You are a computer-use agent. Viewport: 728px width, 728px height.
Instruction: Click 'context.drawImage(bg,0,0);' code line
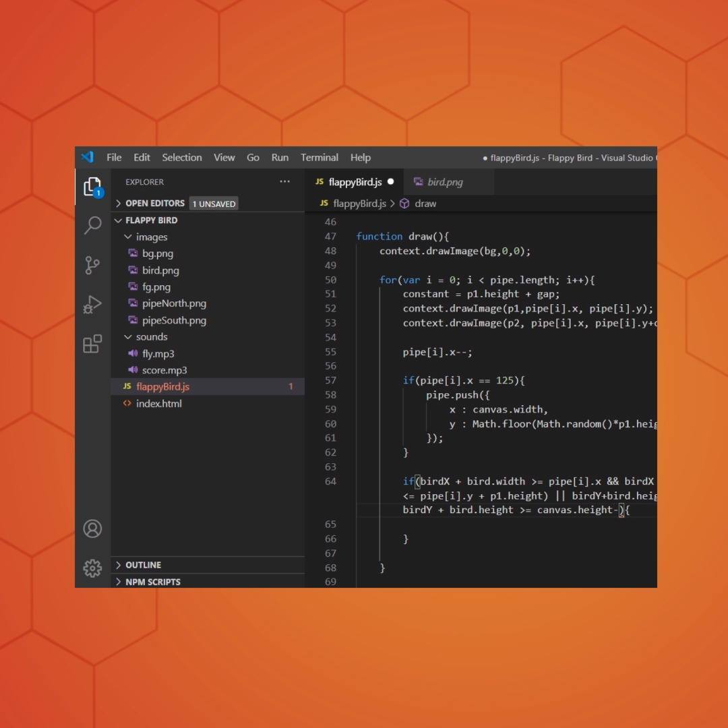pos(454,251)
